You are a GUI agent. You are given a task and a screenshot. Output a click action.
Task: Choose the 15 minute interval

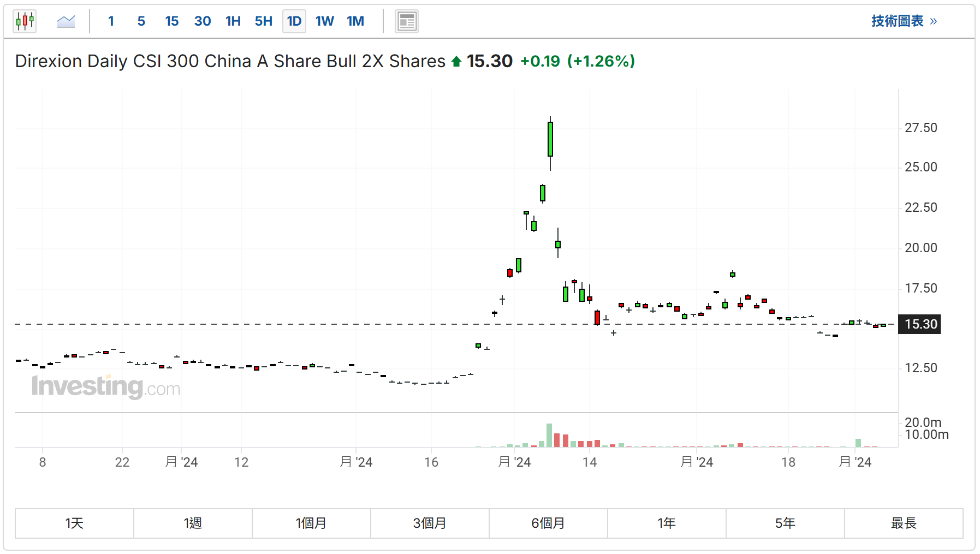tap(171, 21)
